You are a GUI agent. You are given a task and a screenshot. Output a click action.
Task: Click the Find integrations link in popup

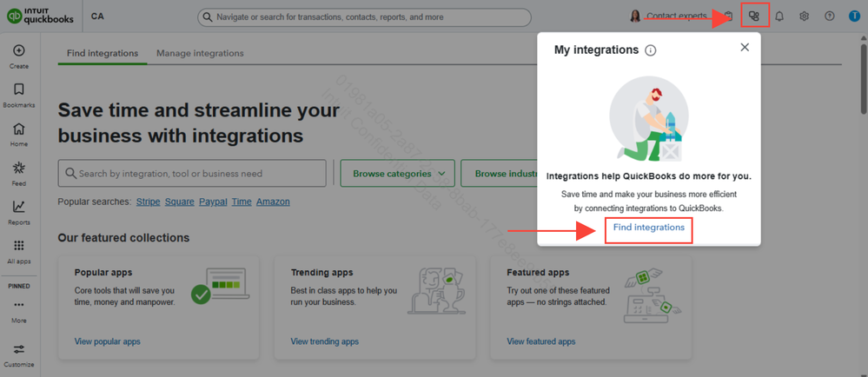tap(649, 227)
